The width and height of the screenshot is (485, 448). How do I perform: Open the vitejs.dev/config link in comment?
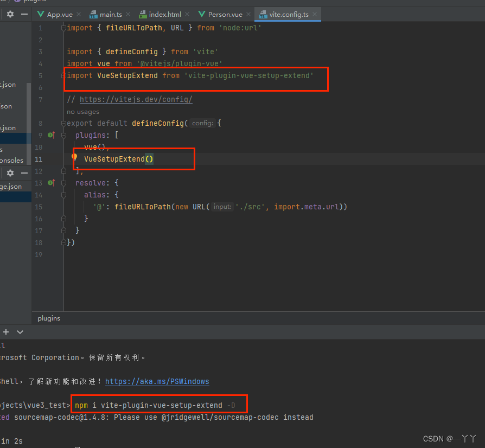pyautogui.click(x=136, y=100)
